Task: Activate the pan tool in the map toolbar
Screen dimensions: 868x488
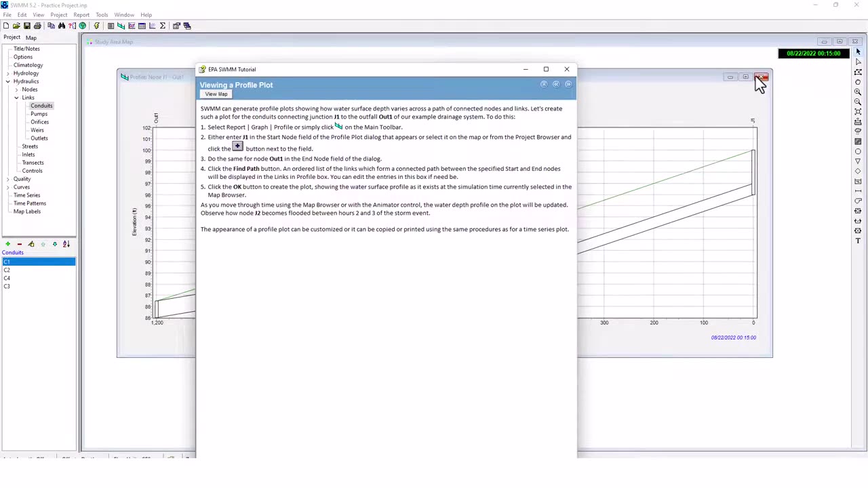Action: pos(858,82)
